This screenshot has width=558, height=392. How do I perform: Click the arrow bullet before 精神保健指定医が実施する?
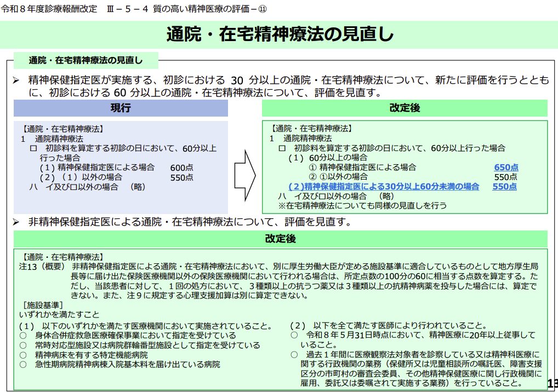[x=17, y=81]
